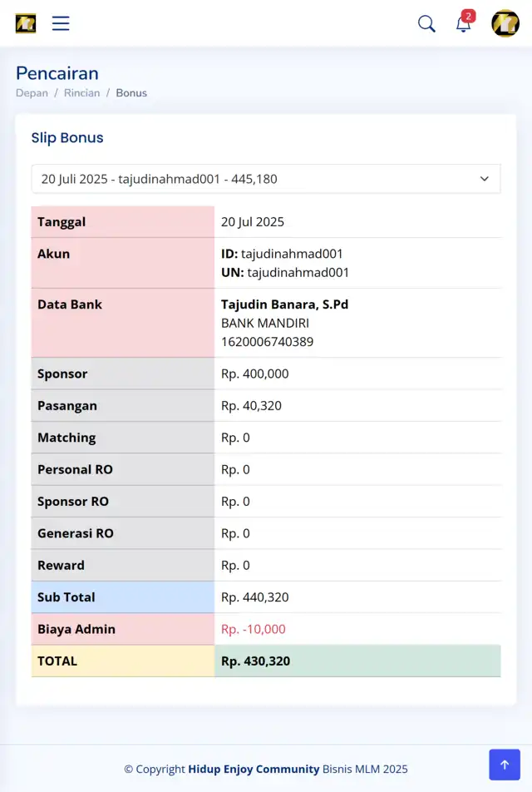This screenshot has height=792, width=532.
Task: Click the TOTAL amount Rp. 430,320 cell
Action: (x=357, y=661)
